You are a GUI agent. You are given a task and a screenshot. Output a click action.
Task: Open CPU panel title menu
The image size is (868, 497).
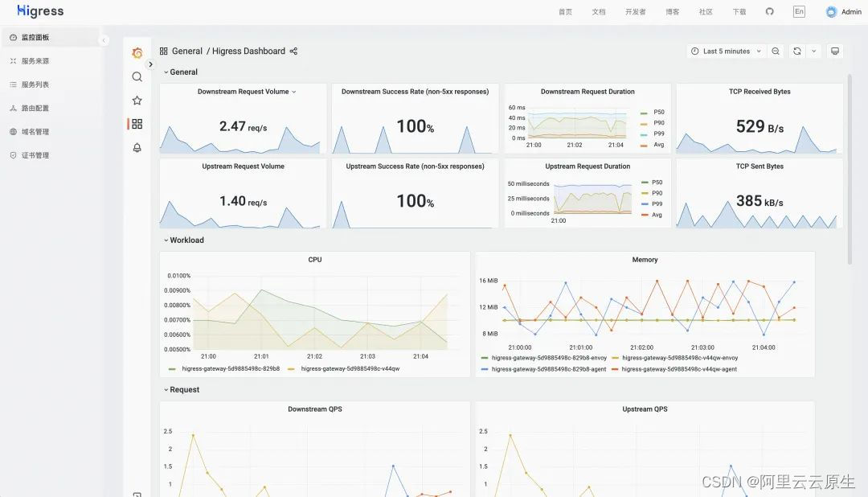click(x=315, y=259)
